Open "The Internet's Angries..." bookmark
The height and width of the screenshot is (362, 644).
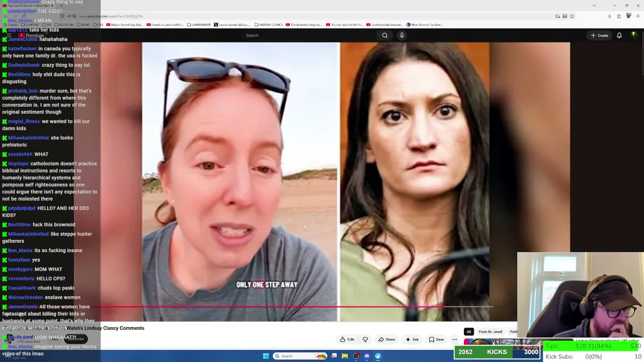coord(304,25)
